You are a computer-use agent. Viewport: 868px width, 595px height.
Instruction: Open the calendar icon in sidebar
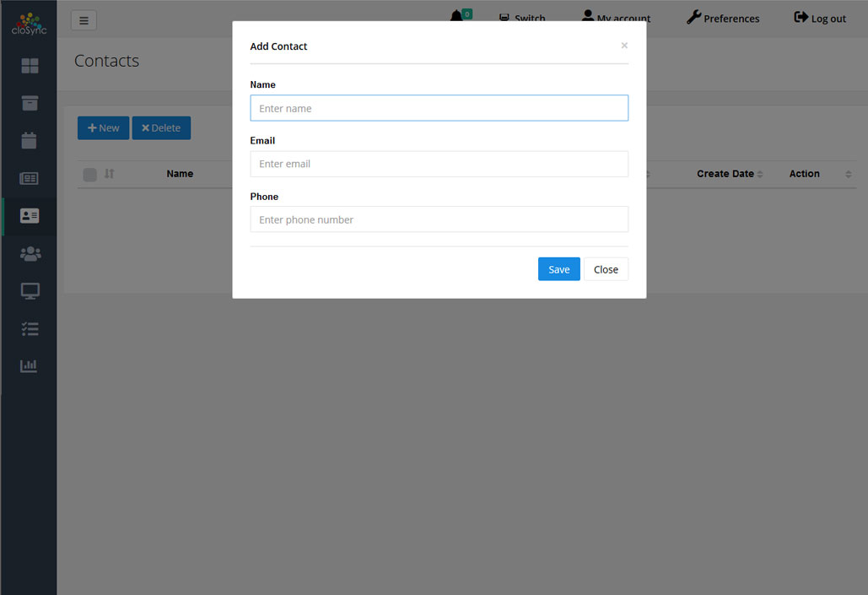(x=30, y=141)
